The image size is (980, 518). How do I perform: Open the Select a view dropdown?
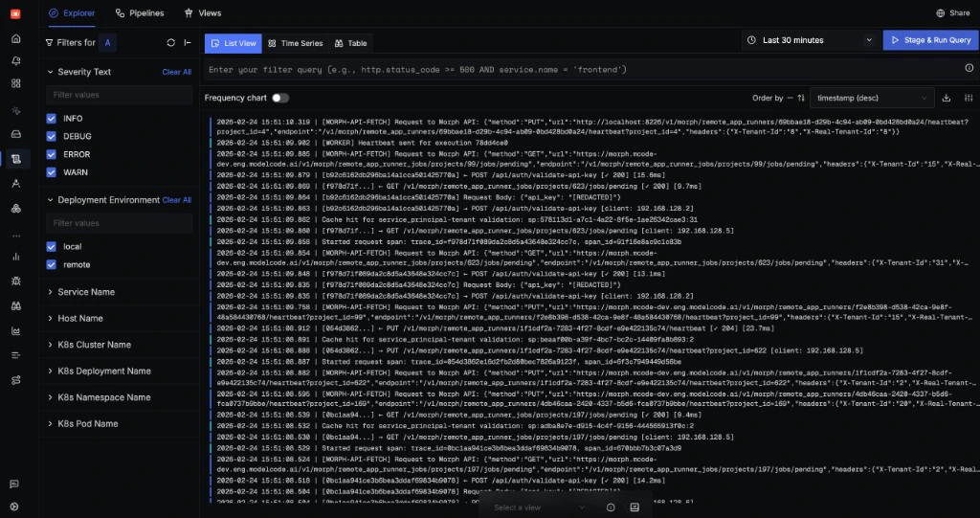point(539,507)
